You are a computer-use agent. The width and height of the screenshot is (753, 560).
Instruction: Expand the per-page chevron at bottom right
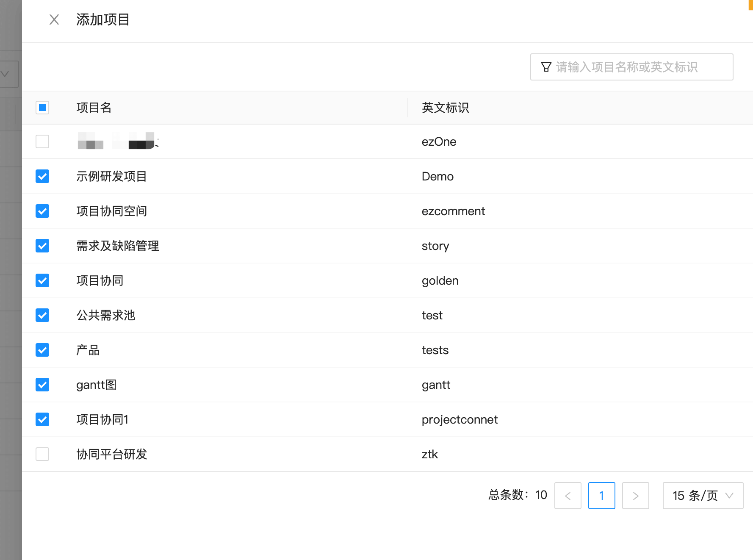click(729, 496)
